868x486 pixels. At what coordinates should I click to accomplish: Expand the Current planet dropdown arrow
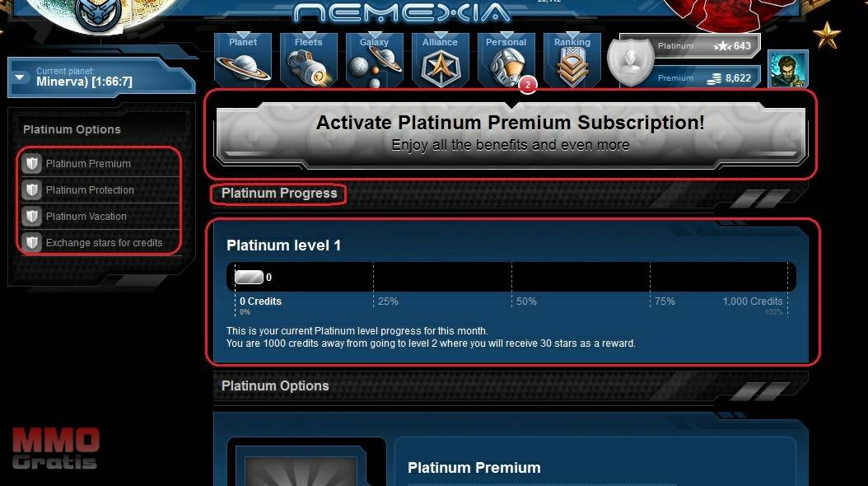point(20,77)
